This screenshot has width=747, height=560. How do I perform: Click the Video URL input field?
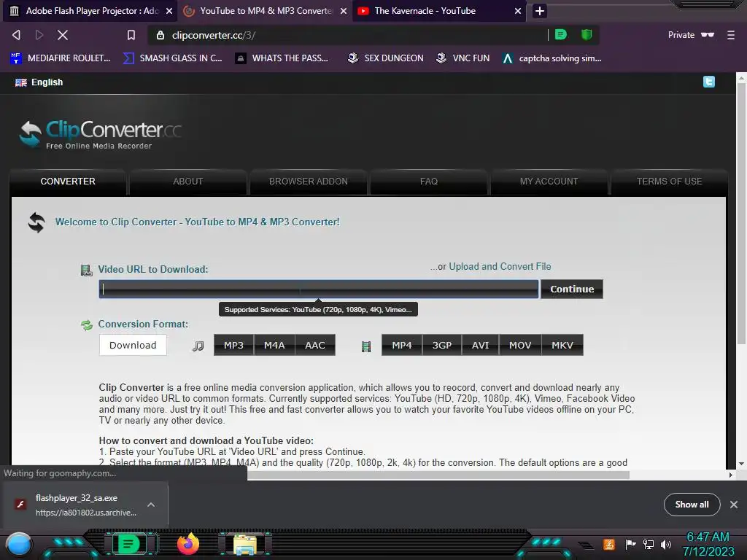coord(319,289)
